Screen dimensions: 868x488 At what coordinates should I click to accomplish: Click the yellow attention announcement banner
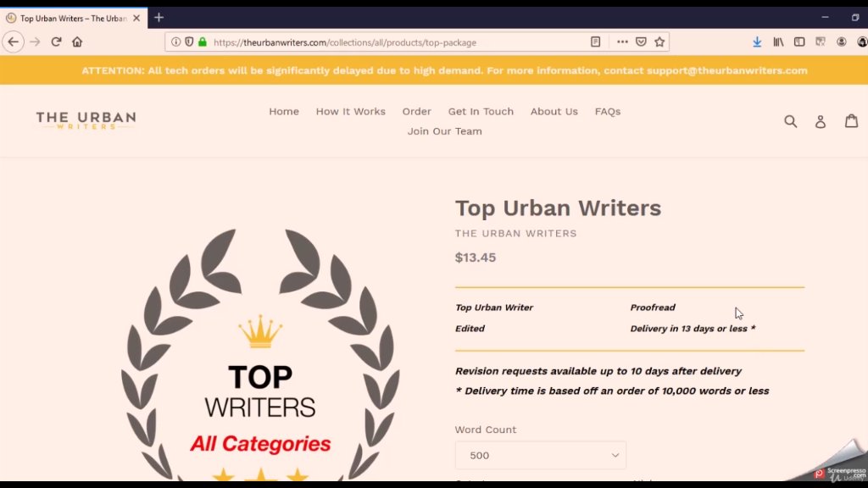(434, 70)
